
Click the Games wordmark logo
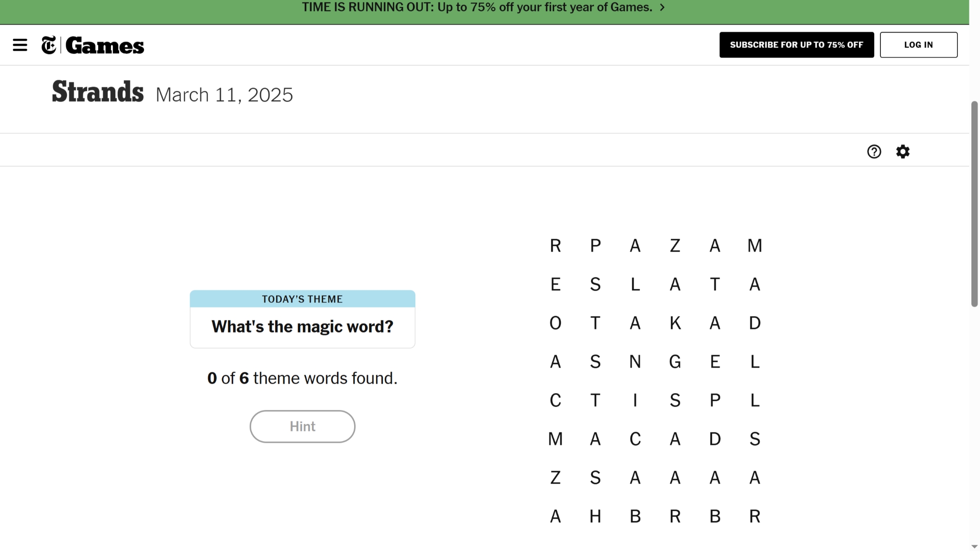pyautogui.click(x=105, y=46)
